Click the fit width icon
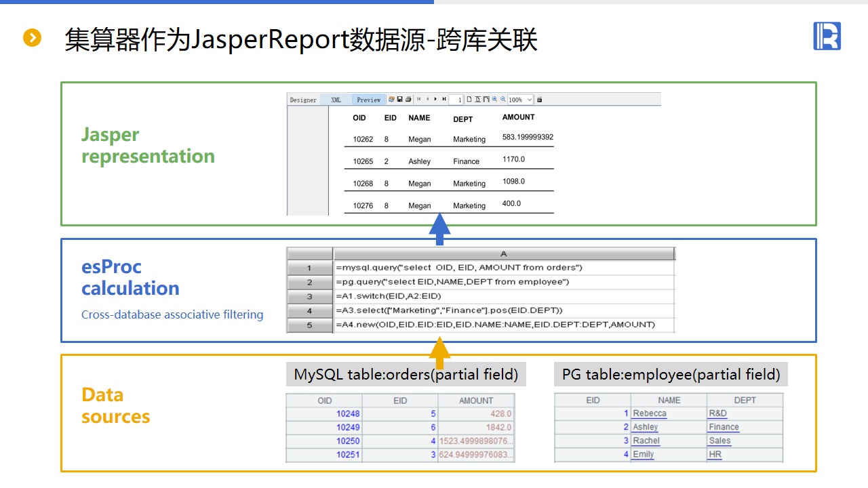Viewport: 868px width, 488px height. click(486, 100)
